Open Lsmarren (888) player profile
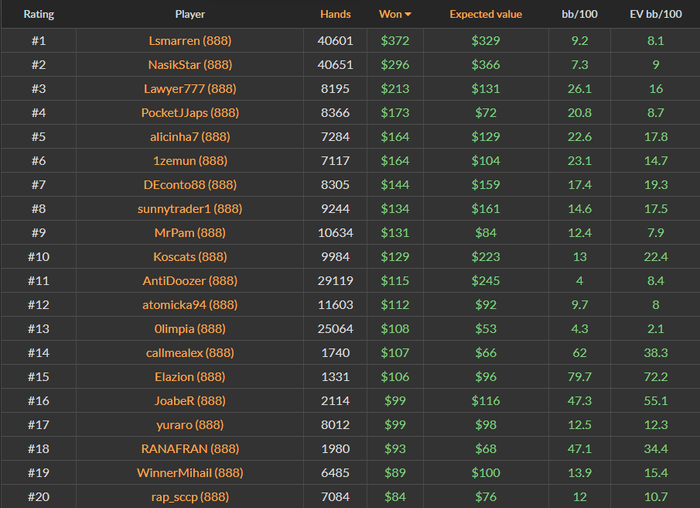Image resolution: width=700 pixels, height=508 pixels. [x=190, y=41]
